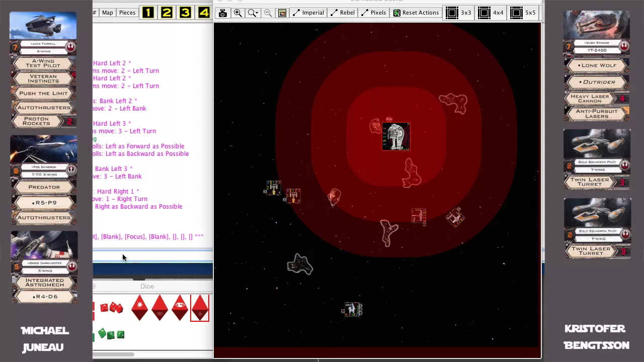Click the overview window icon
644x362 pixels.
[282, 13]
